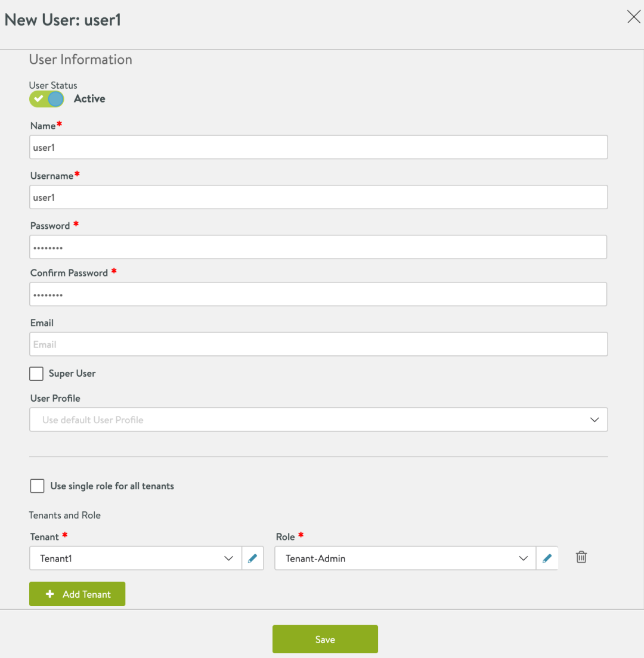Toggle the User Status switch

(x=47, y=99)
